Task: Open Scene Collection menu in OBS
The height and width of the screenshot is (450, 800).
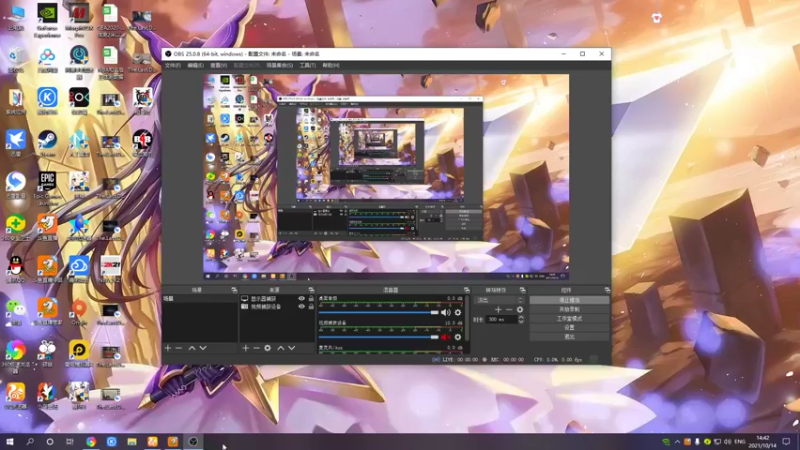Action: pos(280,65)
